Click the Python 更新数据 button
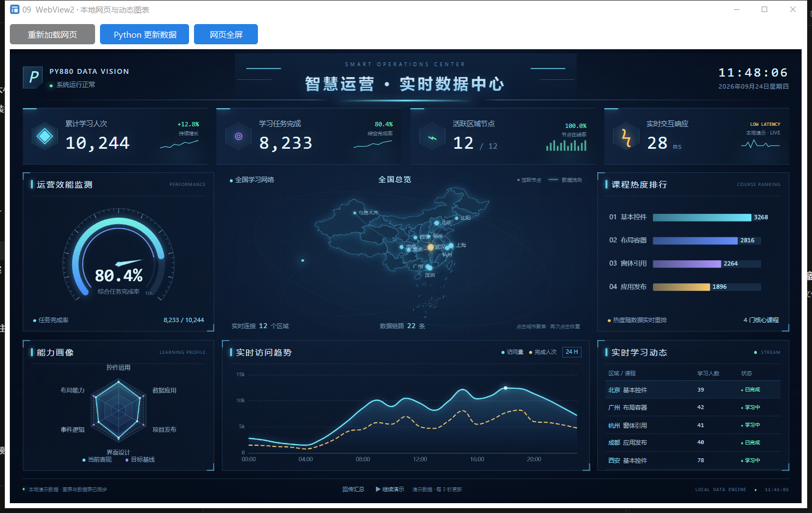Image resolution: width=812 pixels, height=513 pixels. pyautogui.click(x=145, y=34)
